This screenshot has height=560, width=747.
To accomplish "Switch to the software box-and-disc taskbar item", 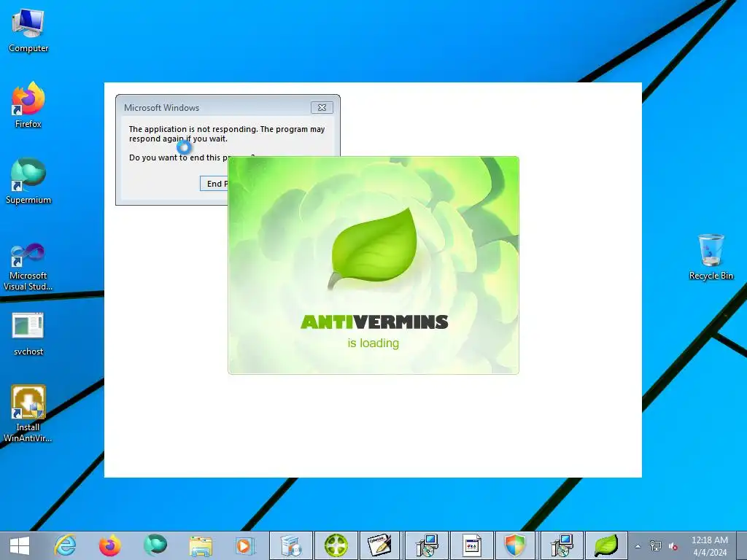I will pos(291,545).
